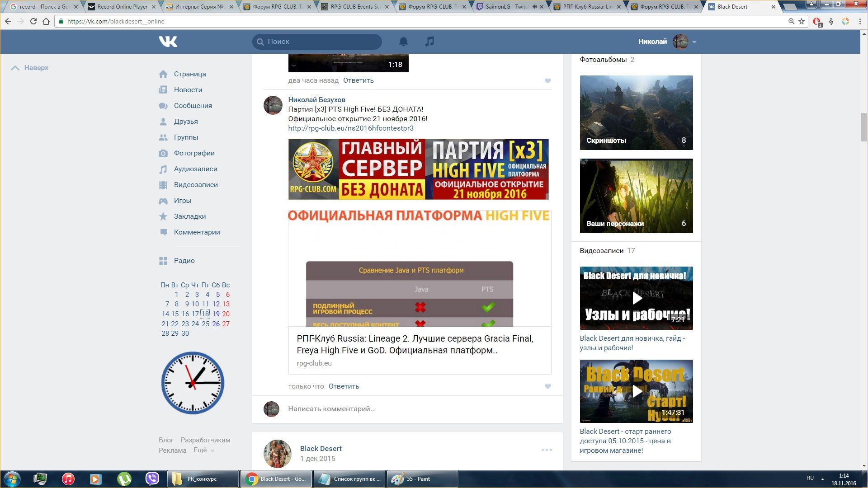The height and width of the screenshot is (488, 868).
Task: Click the Ответить link under the rpg-club comment
Action: pyautogui.click(x=344, y=386)
